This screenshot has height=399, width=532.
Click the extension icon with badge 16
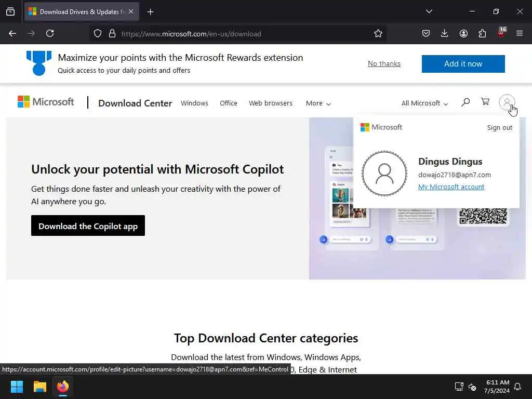[x=501, y=33]
